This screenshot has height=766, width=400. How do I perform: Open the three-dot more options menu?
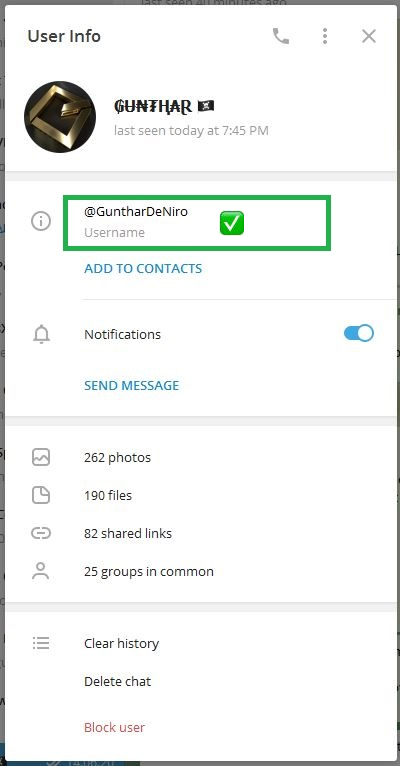click(325, 36)
